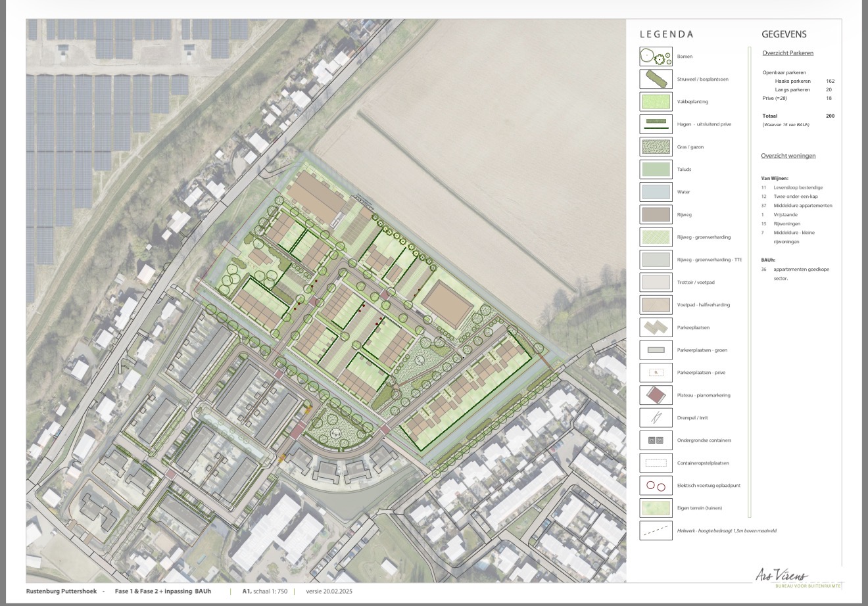Click the GEGEVENS section title

click(784, 34)
